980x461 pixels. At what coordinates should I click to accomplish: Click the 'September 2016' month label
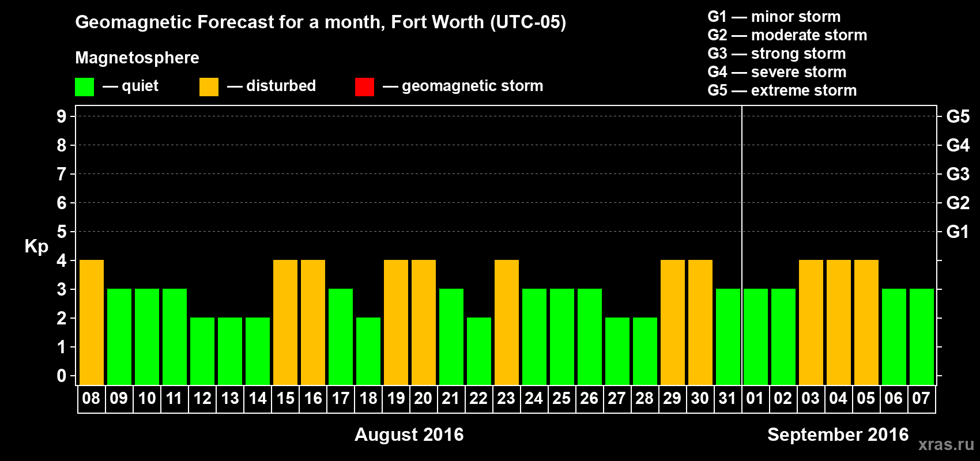[x=838, y=434]
